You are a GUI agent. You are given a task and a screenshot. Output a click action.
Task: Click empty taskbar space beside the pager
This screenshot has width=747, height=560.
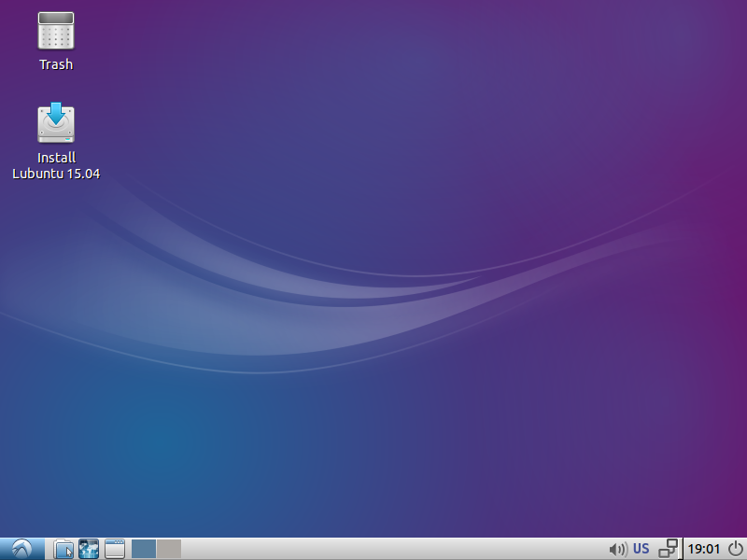point(373,549)
